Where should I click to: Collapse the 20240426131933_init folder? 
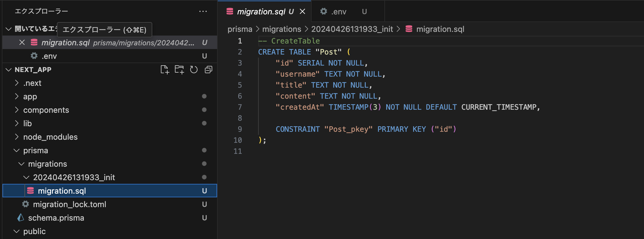click(x=26, y=177)
